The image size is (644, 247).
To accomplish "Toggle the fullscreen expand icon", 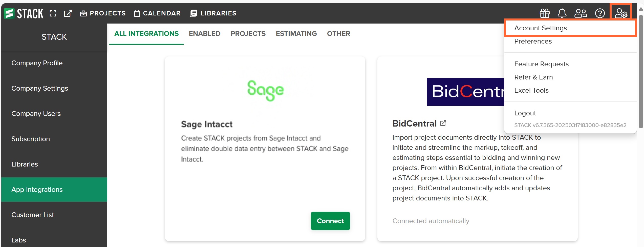I will 53,13.
